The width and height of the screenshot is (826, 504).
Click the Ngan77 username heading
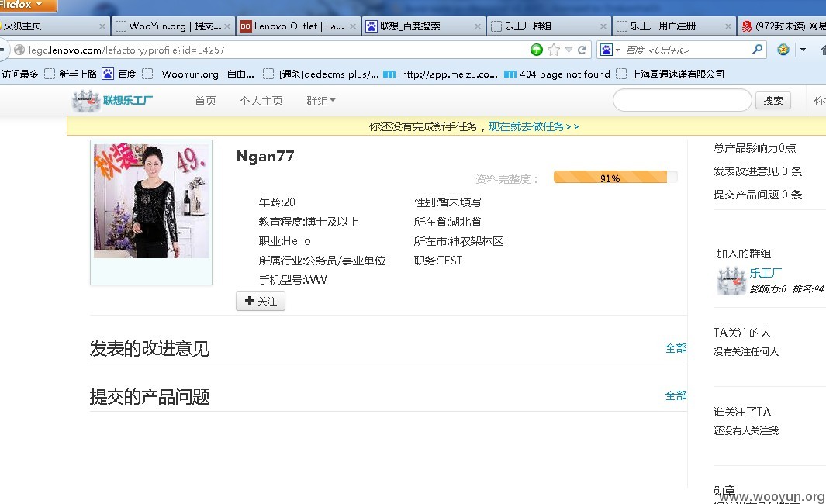pyautogui.click(x=265, y=157)
